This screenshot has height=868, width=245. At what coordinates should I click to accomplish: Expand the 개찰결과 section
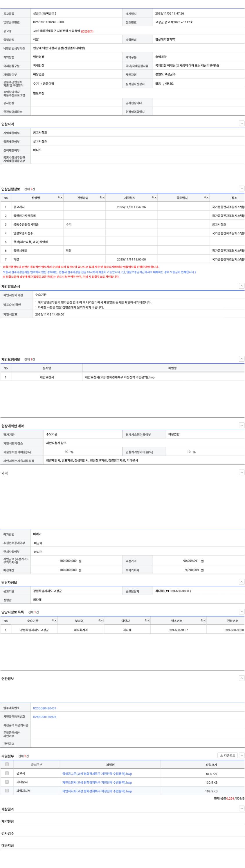(241, 809)
